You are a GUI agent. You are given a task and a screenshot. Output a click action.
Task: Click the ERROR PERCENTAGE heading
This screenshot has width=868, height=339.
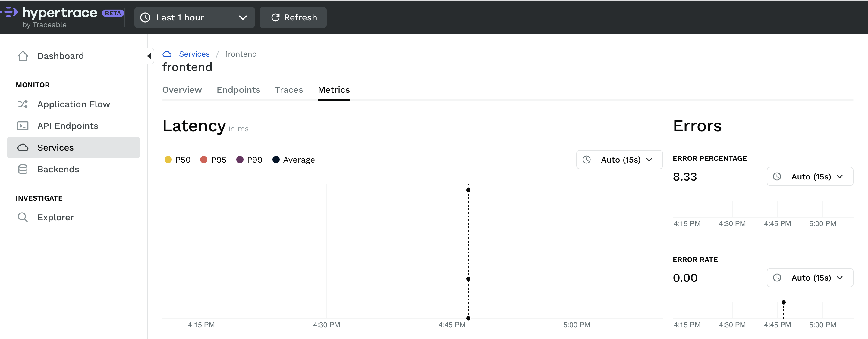[710, 158]
